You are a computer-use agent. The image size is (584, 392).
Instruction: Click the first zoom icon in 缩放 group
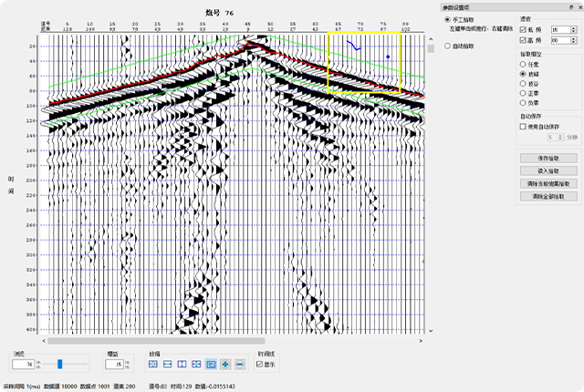(154, 364)
